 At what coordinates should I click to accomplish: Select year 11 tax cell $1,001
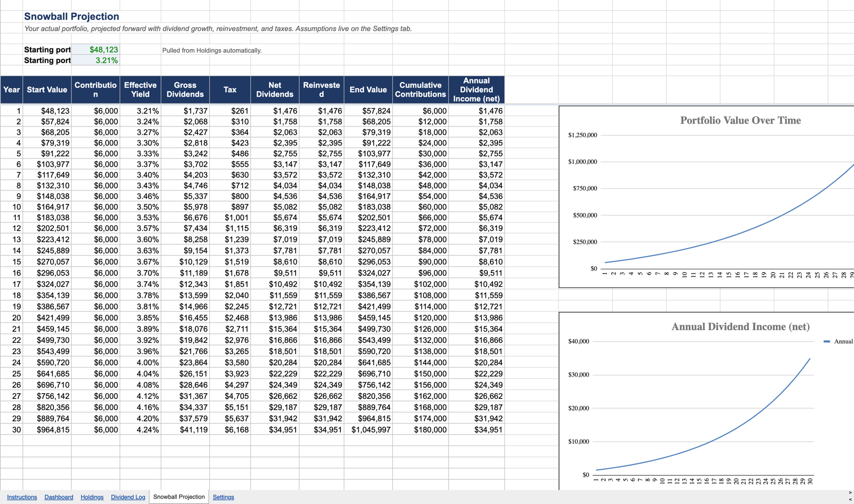coord(230,218)
